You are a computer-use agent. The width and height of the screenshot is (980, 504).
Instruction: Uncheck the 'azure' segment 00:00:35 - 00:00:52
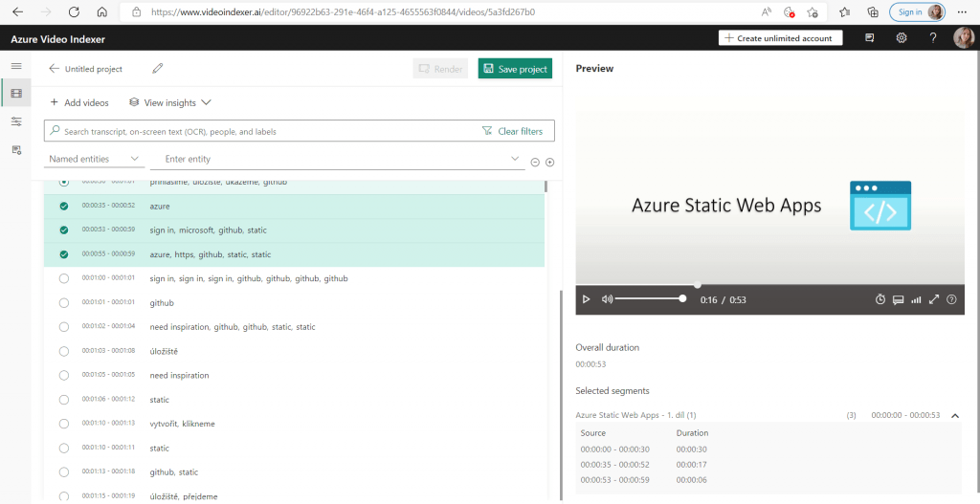(64, 207)
